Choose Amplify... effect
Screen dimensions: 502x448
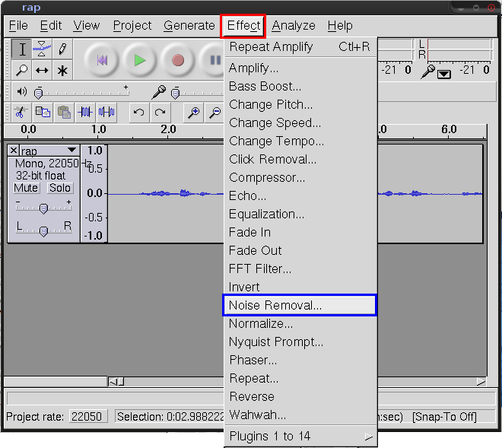(x=300, y=68)
